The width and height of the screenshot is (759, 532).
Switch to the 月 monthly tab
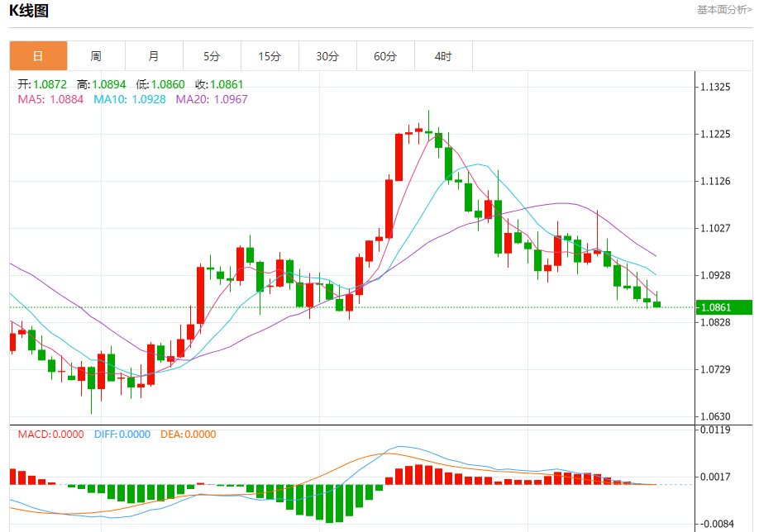point(154,56)
